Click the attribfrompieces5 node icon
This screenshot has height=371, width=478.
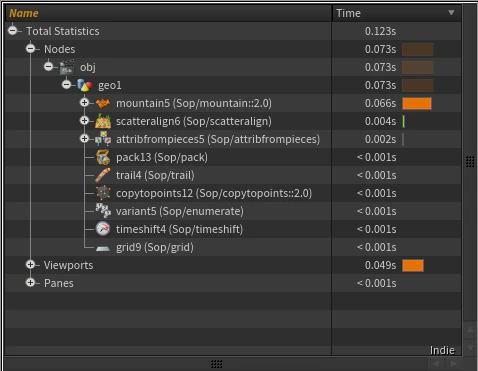coord(103,139)
